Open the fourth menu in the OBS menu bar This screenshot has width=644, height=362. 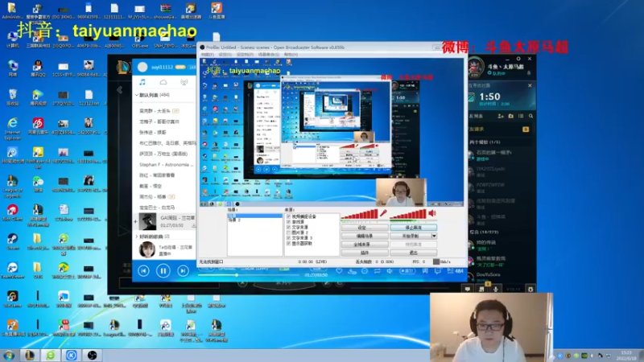269,54
